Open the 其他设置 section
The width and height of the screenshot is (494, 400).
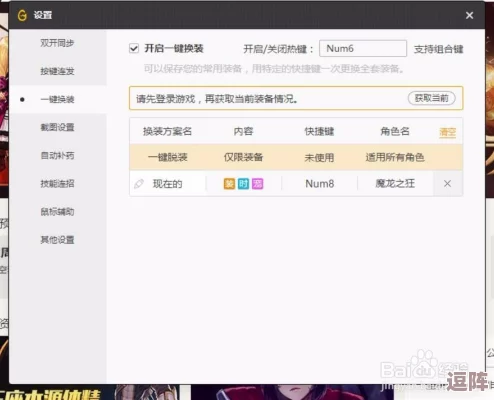point(57,240)
